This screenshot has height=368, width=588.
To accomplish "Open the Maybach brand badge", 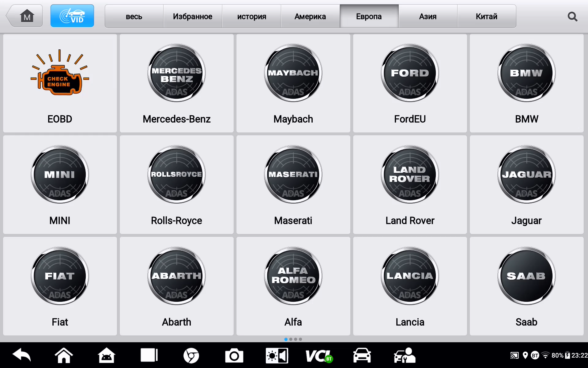I will coord(293,73).
